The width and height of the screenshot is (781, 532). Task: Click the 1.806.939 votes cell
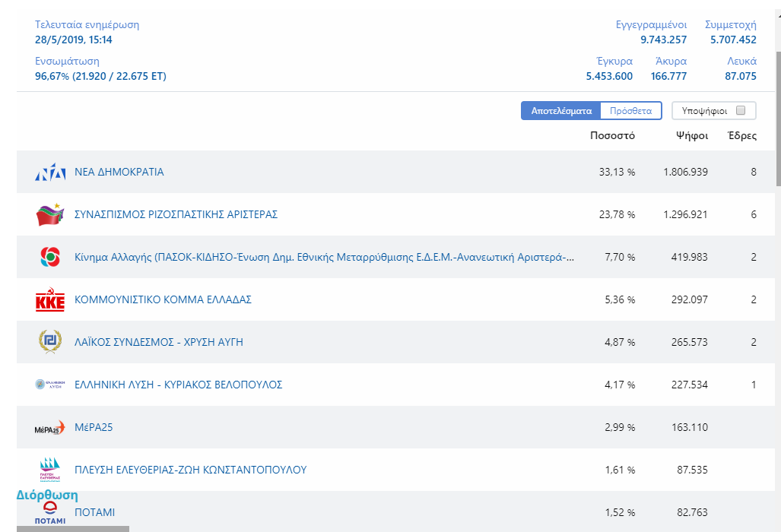click(685, 173)
